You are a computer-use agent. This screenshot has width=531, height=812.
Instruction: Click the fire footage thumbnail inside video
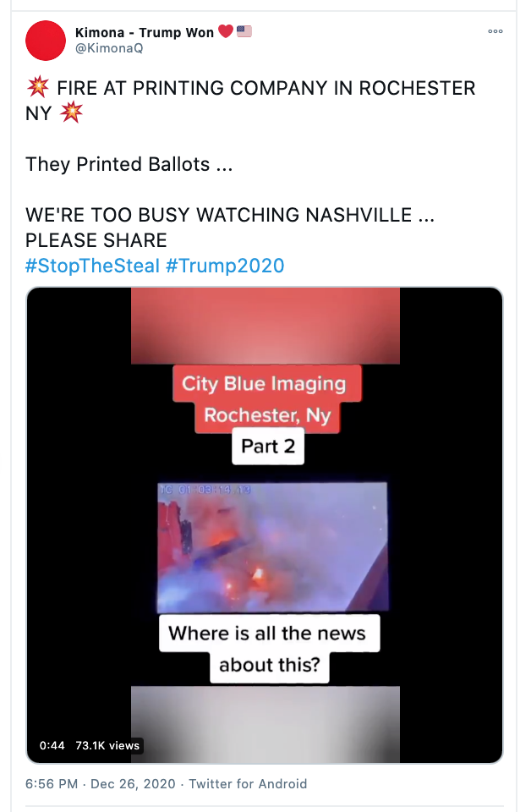tap(272, 547)
